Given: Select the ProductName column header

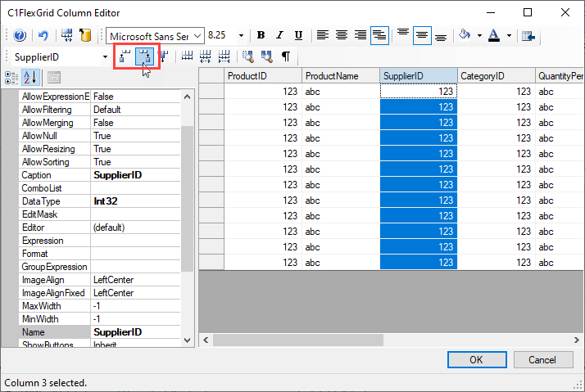Looking at the screenshot, I should pos(341,76).
